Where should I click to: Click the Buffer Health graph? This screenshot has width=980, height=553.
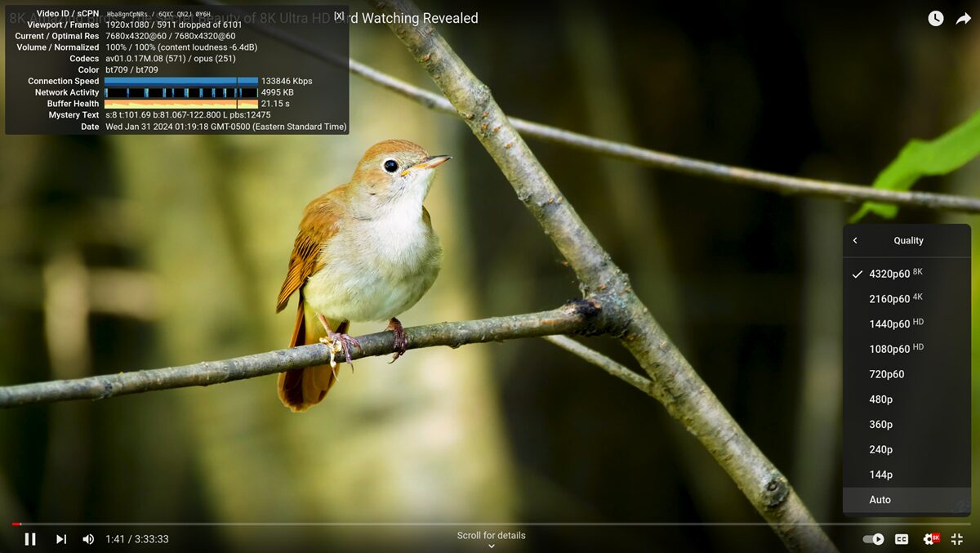tap(181, 104)
